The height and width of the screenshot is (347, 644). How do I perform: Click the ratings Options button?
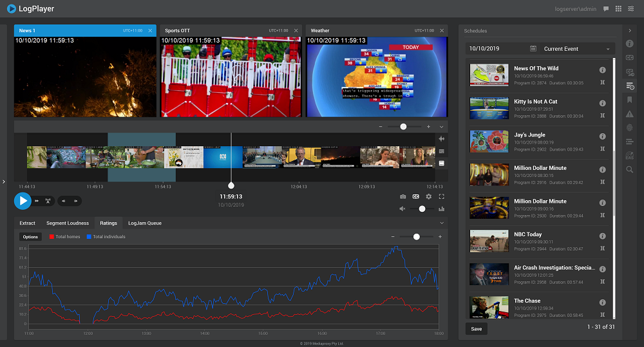pos(30,236)
